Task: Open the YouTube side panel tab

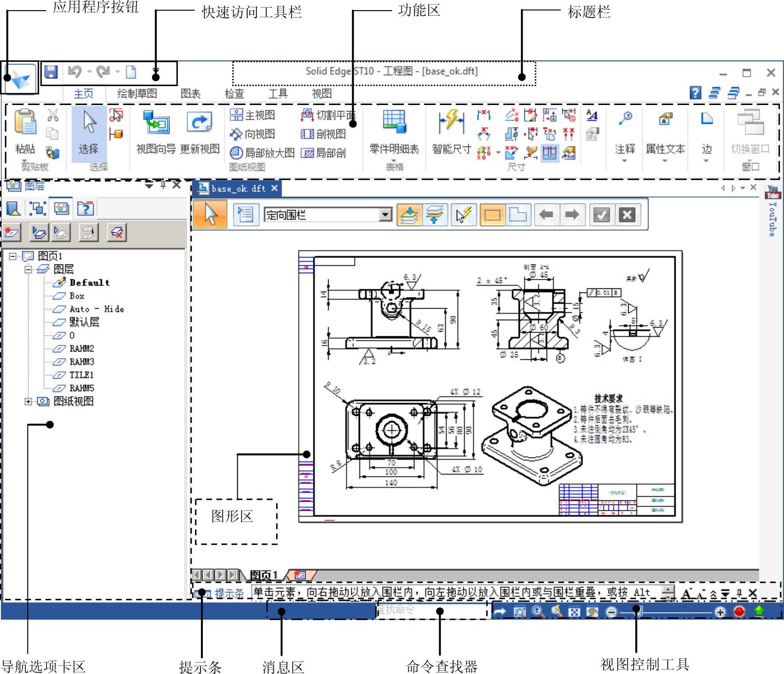Action: point(772,211)
